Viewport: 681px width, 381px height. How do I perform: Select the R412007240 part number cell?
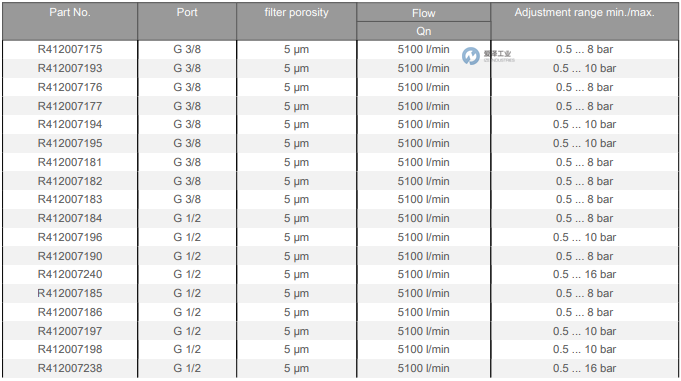[70, 275]
